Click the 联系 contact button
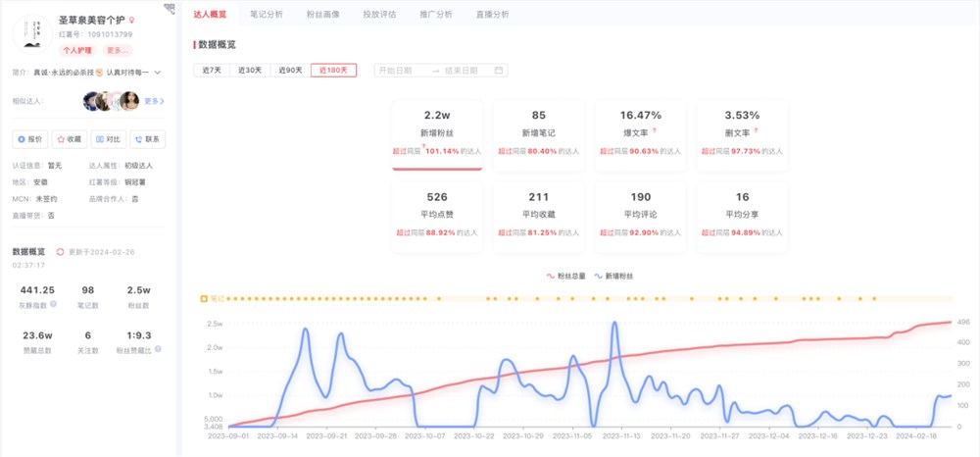This screenshot has height=457, width=980. (148, 139)
